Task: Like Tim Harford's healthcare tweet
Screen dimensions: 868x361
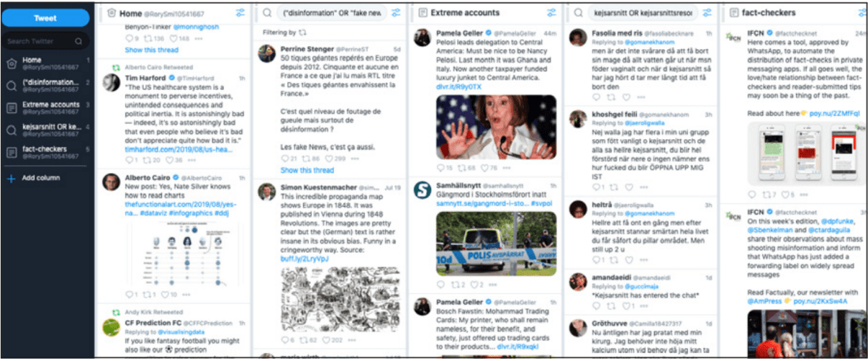Action: pos(173,160)
